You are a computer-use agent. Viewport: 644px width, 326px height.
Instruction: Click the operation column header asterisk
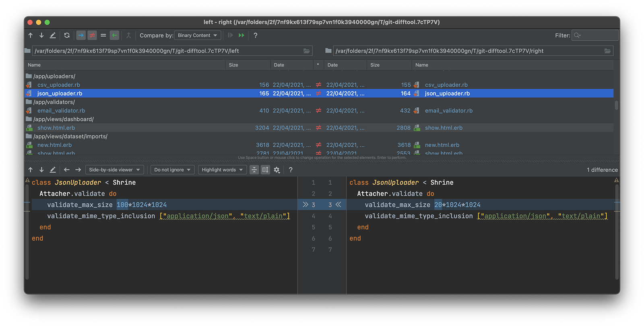point(318,65)
